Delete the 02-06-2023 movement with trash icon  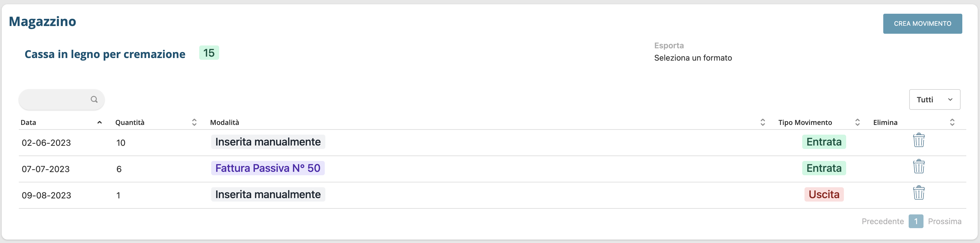coord(918,140)
